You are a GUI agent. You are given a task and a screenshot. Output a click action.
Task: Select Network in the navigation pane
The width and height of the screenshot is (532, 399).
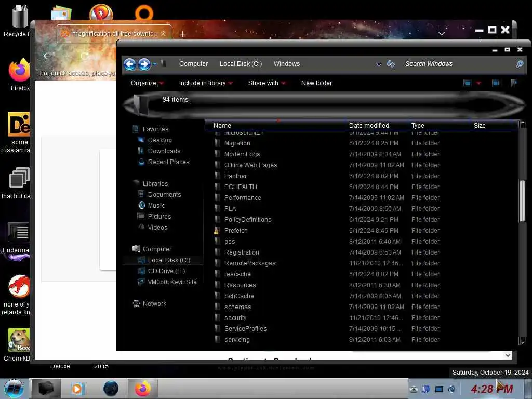pyautogui.click(x=154, y=303)
